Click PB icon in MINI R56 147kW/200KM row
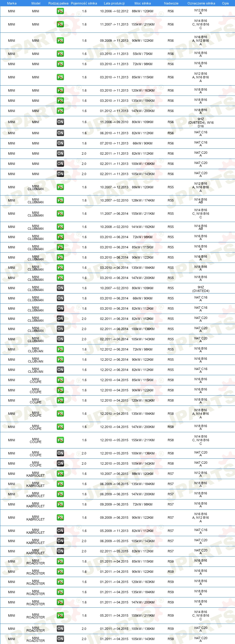The height and width of the screenshot is (644, 235). point(60,111)
